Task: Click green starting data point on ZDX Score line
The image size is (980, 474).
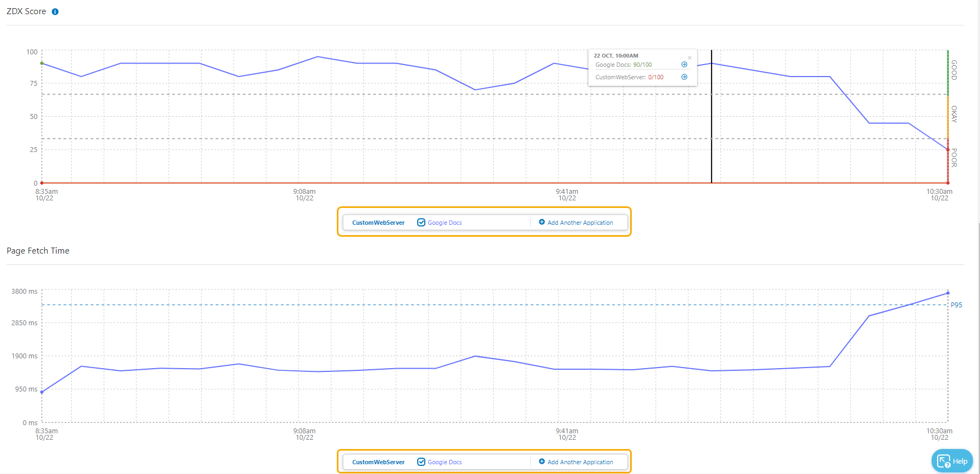Action: click(42, 64)
